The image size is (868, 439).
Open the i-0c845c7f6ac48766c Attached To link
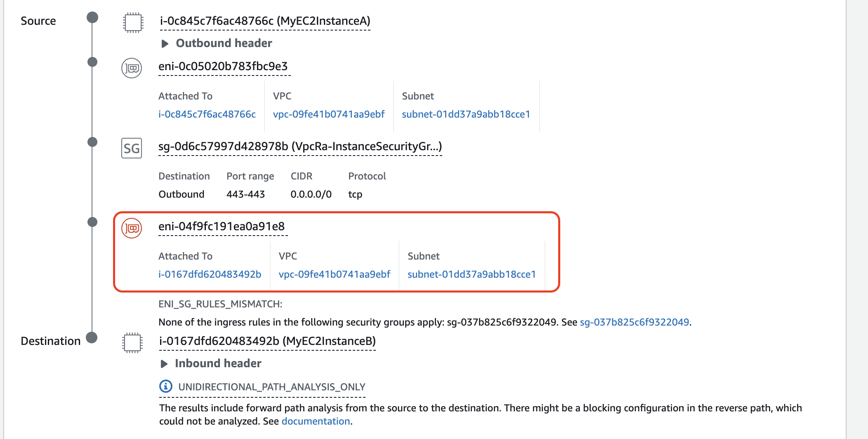click(207, 114)
